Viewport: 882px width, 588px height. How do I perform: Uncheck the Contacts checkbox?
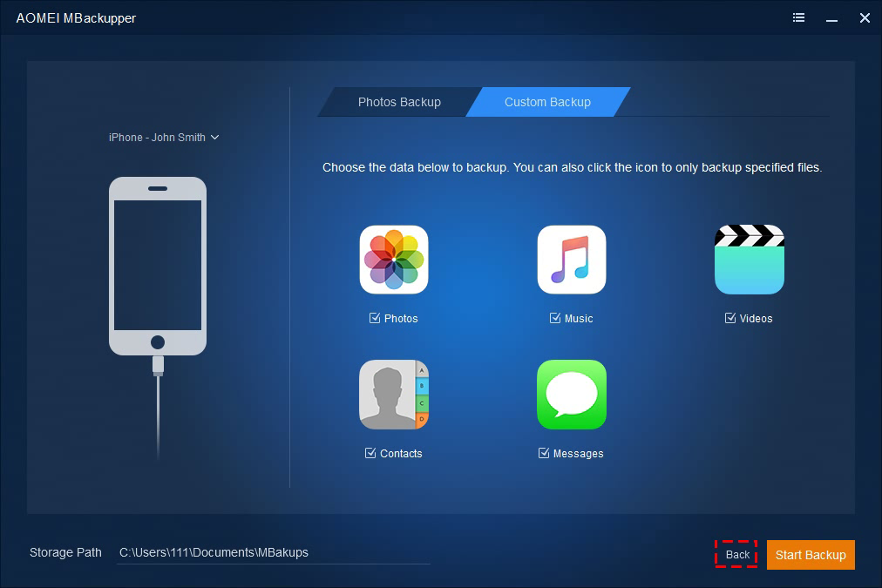pos(370,453)
